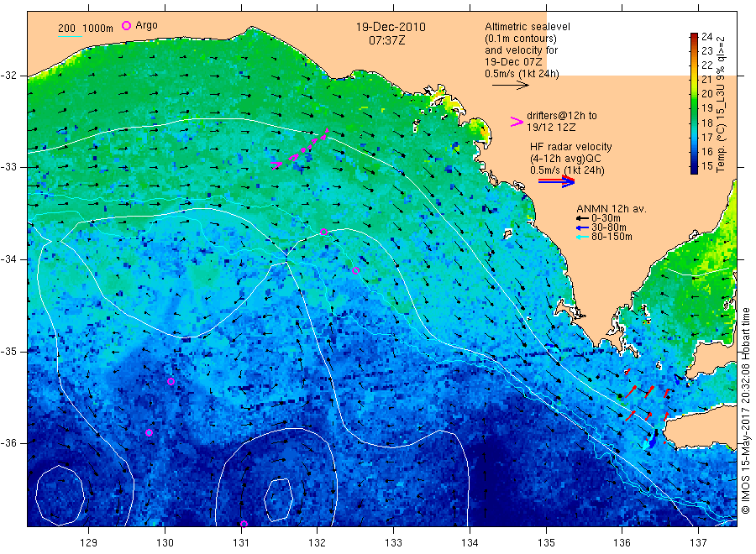The height and width of the screenshot is (554, 756).
Task: Click the longitude axis label '137'
Action: tap(698, 543)
